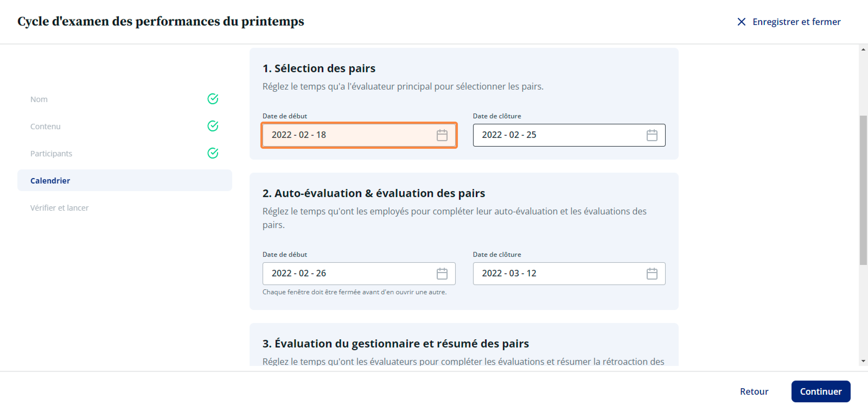Viewport: 868px width, 411px height.
Task: Click the vertical scrollbar thumb
Action: point(863,190)
